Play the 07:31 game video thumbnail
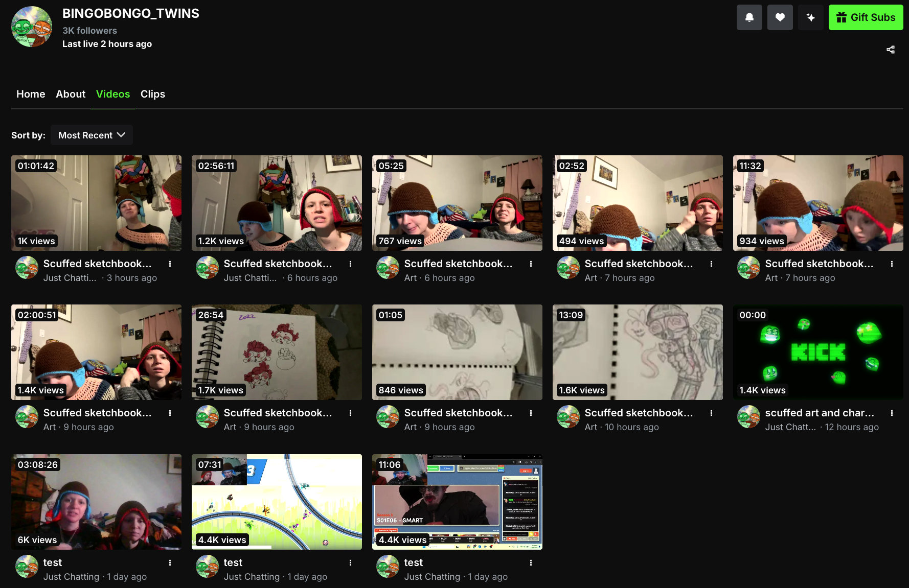Screen dimensions: 909x588 [277, 502]
